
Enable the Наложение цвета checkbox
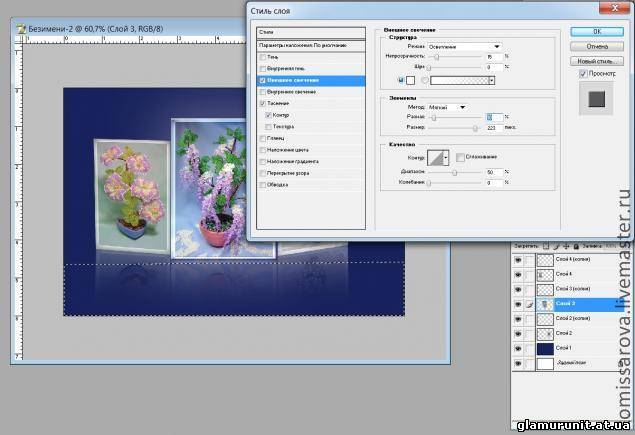(263, 150)
